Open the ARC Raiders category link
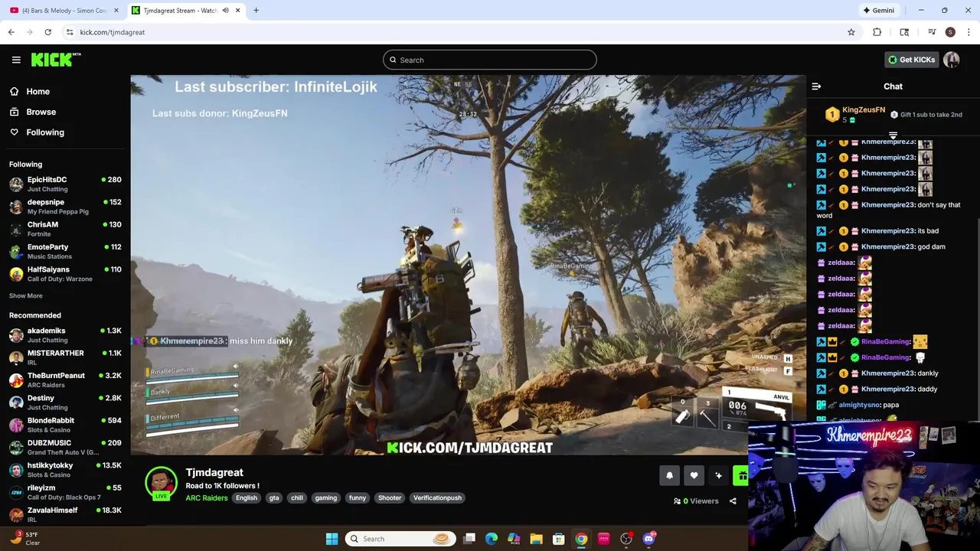The width and height of the screenshot is (980, 551). pos(207,498)
